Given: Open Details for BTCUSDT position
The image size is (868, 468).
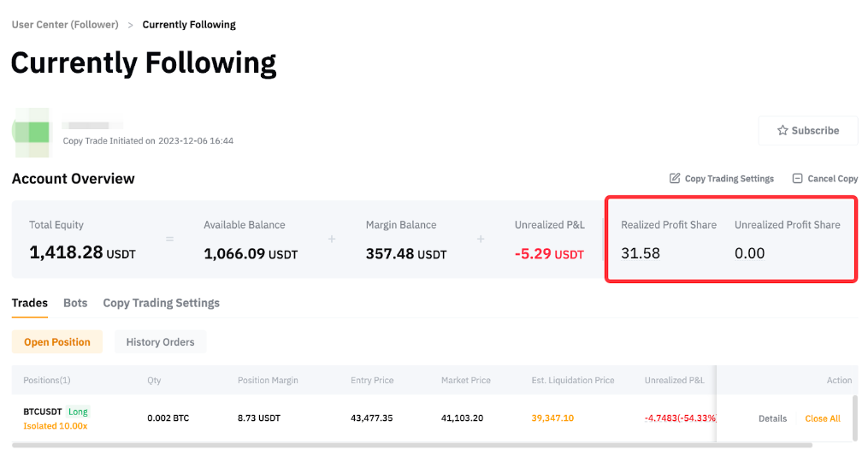Looking at the screenshot, I should pyautogui.click(x=772, y=418).
